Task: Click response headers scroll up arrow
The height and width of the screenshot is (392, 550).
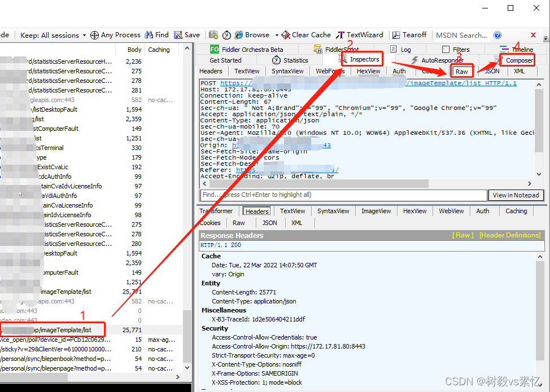Action: click(x=540, y=257)
